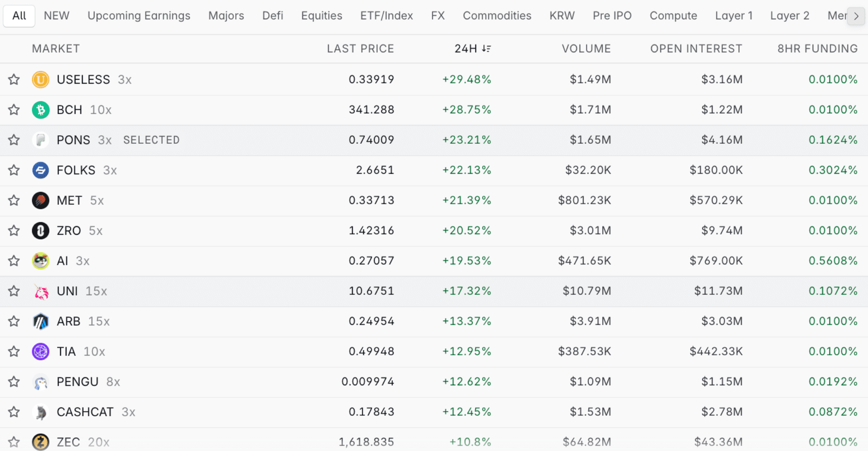Screen dimensions: 868x451
Task: Open the BCH market name
Action: [x=69, y=110]
